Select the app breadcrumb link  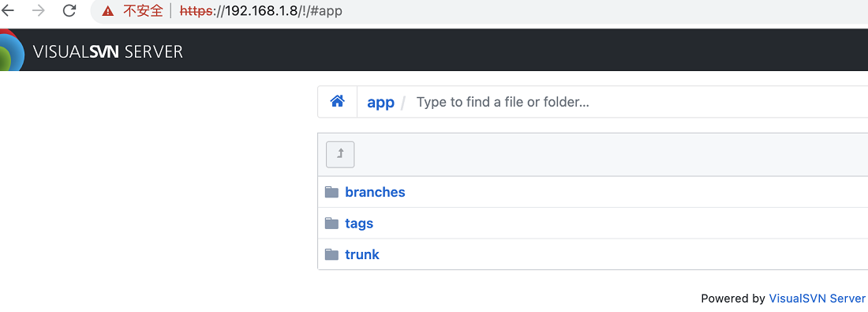click(x=381, y=103)
